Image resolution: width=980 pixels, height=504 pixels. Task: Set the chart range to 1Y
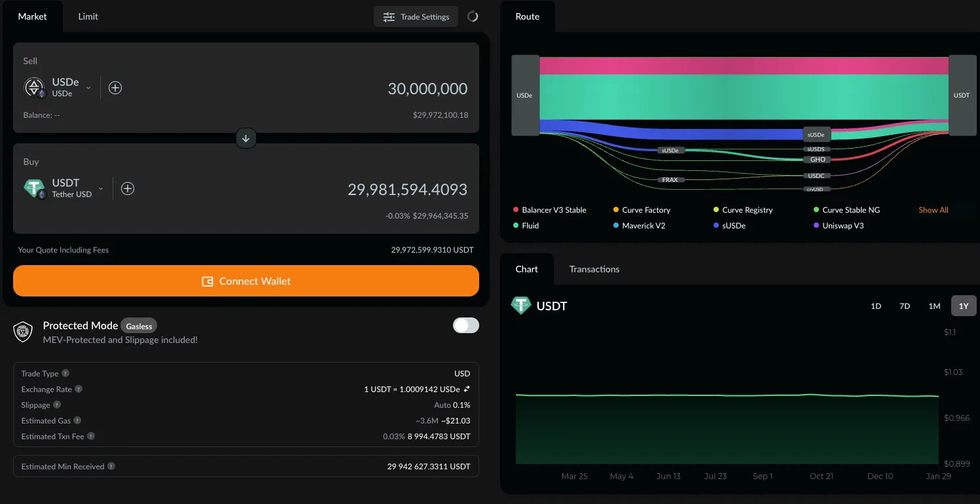(964, 306)
